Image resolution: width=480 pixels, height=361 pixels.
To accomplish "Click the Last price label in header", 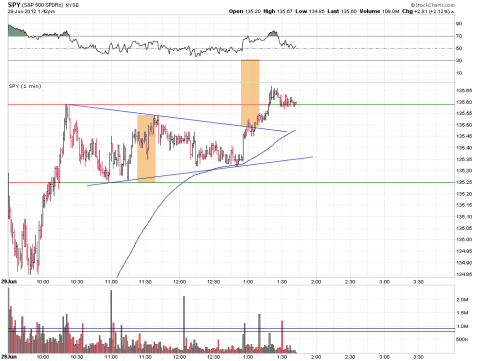I will tap(333, 11).
